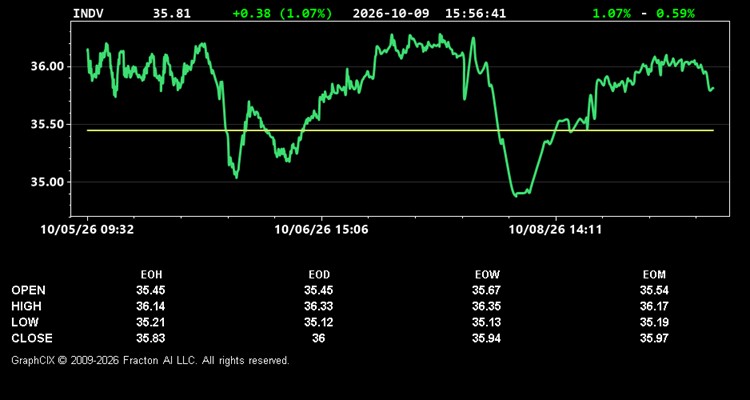The width and height of the screenshot is (750, 400).
Task: Click the 10/06/26 15:06 axis label
Action: tap(321, 230)
